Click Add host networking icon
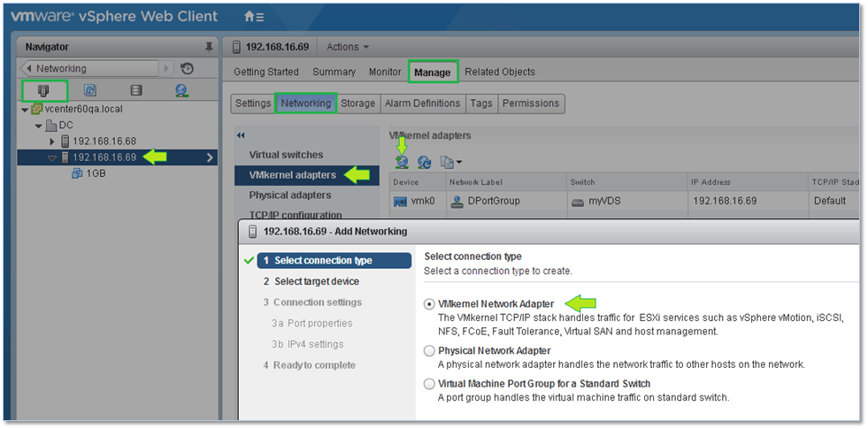 [403, 162]
